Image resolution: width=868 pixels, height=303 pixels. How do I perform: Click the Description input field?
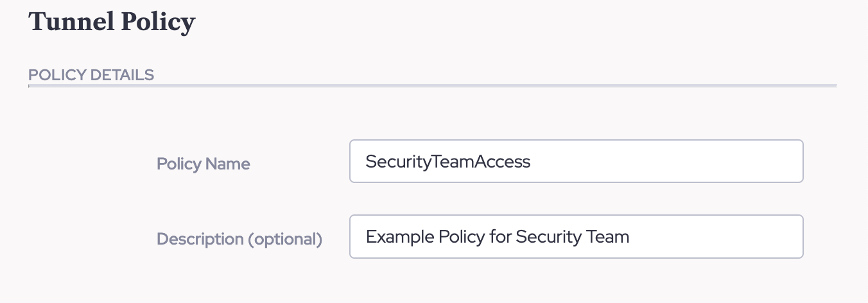(576, 236)
